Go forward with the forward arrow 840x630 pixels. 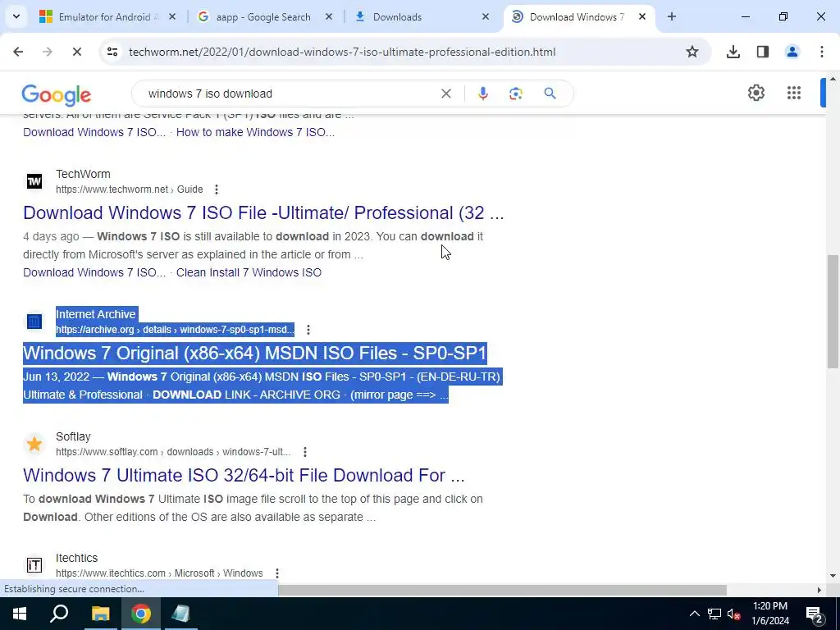coord(47,52)
